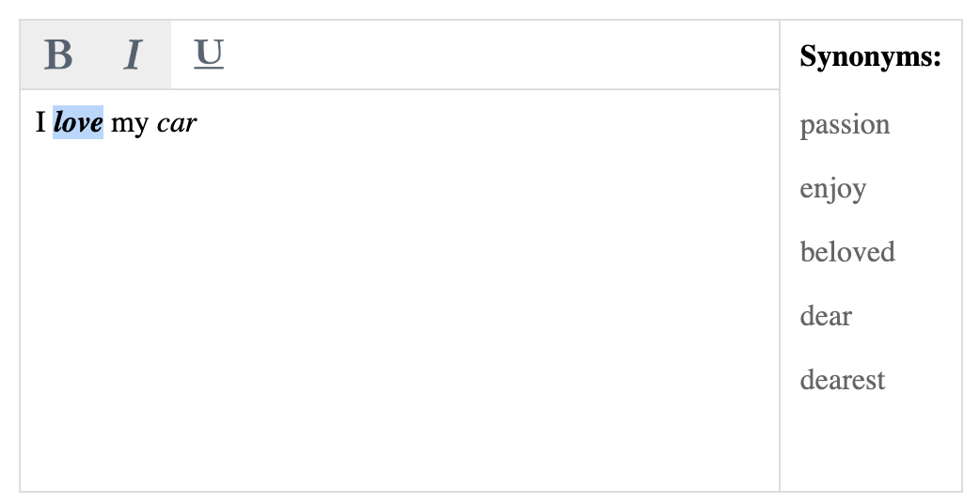
Task: Click the word "my" in the editor
Action: (130, 123)
